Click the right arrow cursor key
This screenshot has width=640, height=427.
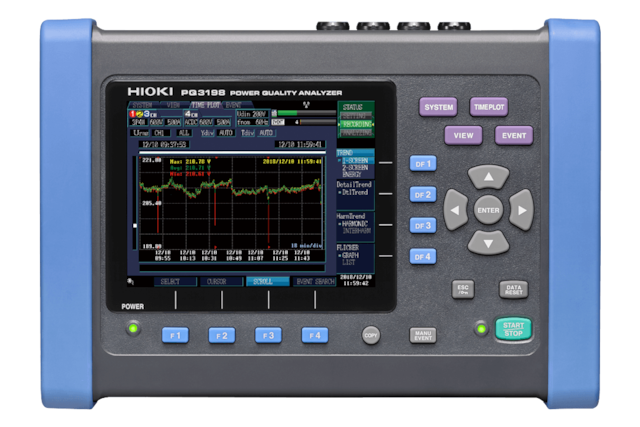coord(521,210)
